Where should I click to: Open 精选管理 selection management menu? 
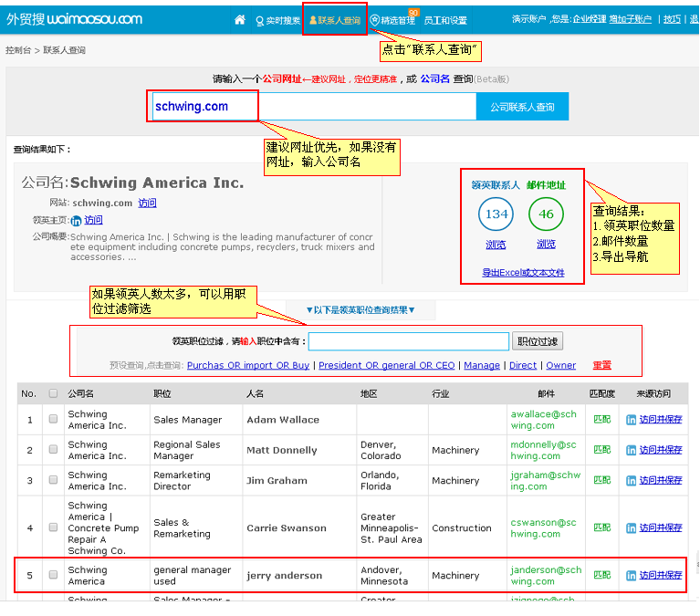pos(392,20)
